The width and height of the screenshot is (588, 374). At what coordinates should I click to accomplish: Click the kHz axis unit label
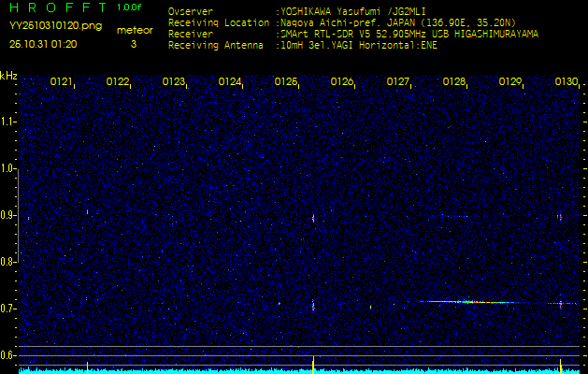click(8, 75)
